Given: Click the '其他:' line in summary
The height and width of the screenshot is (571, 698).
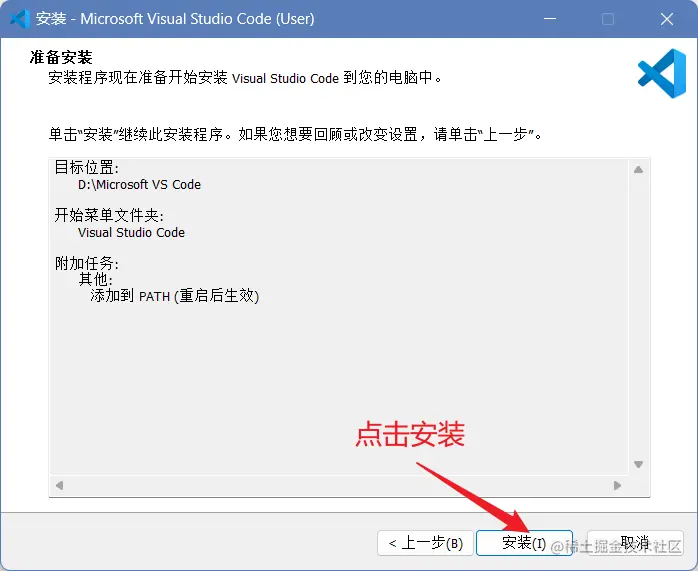Looking at the screenshot, I should coord(96,279).
